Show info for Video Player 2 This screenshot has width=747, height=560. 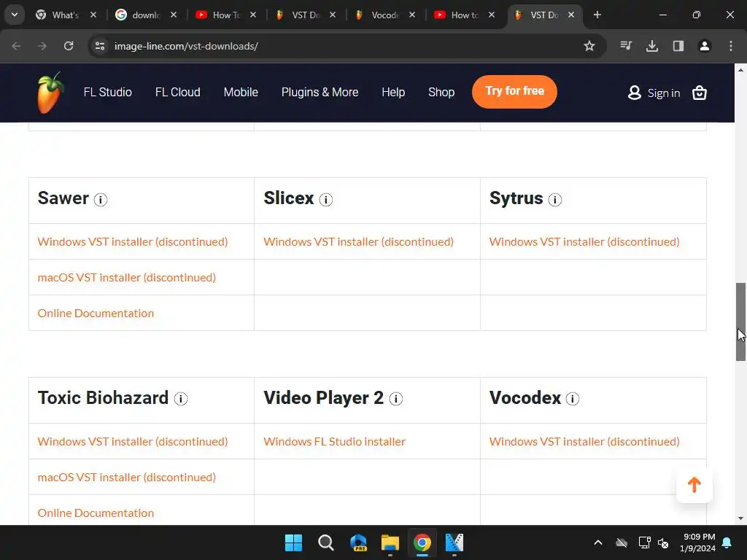click(396, 399)
